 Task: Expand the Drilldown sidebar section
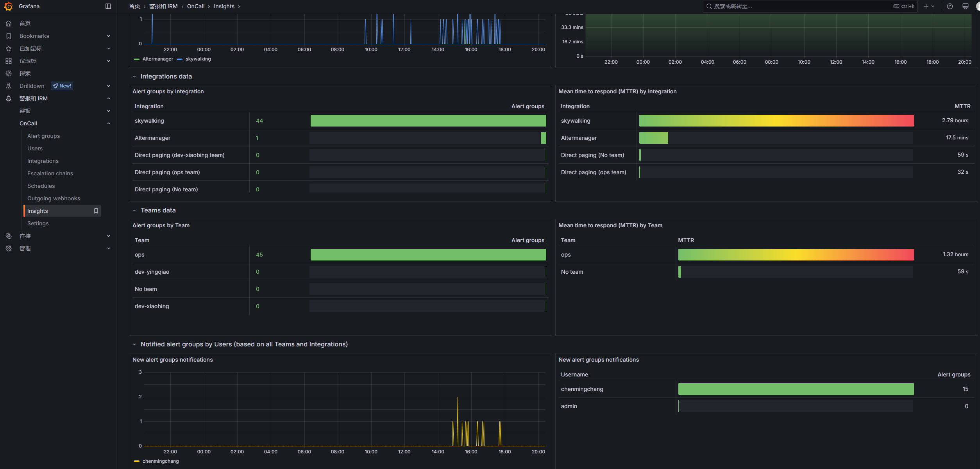point(109,86)
